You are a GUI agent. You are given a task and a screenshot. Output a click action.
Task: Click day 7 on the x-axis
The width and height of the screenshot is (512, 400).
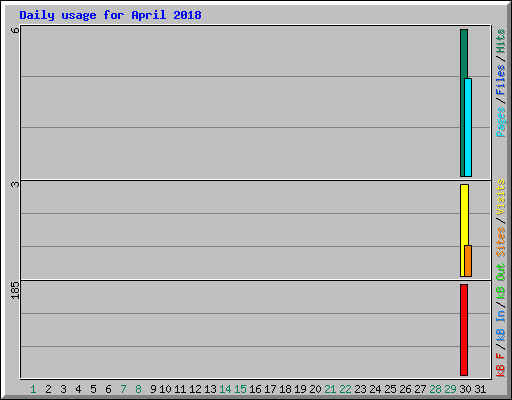pos(123,389)
